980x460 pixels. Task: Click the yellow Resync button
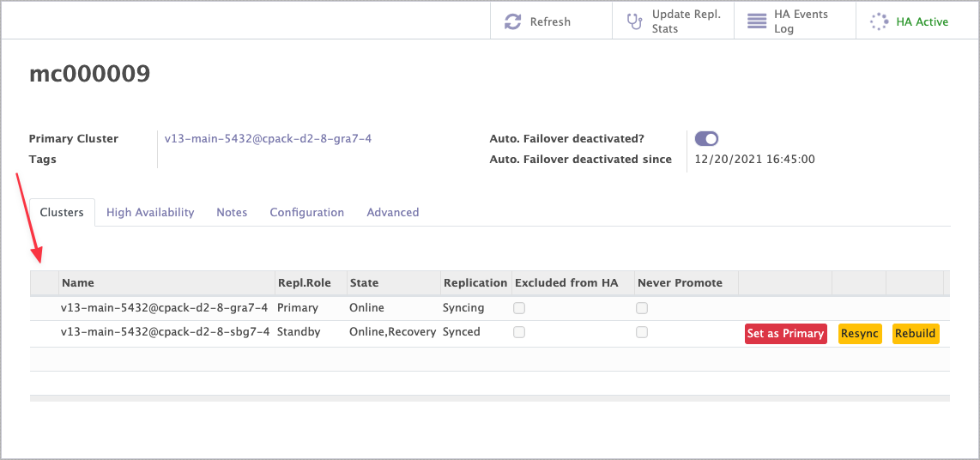tap(859, 334)
